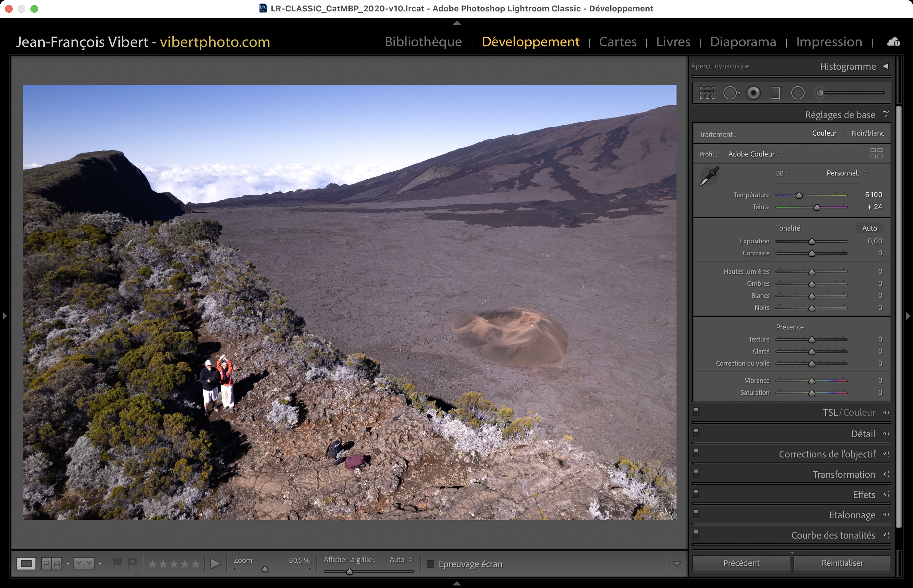
Task: Select the Spot removal tool
Action: coord(731,93)
